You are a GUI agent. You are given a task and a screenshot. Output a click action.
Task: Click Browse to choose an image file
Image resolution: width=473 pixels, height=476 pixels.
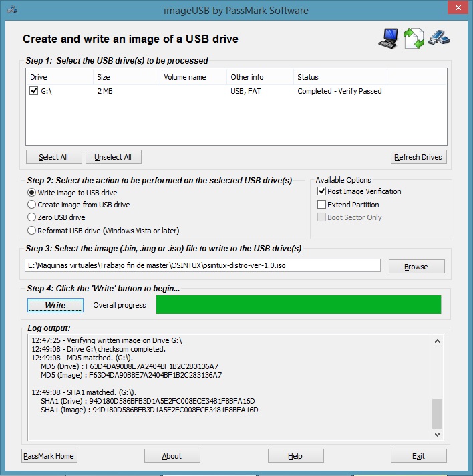click(x=416, y=266)
